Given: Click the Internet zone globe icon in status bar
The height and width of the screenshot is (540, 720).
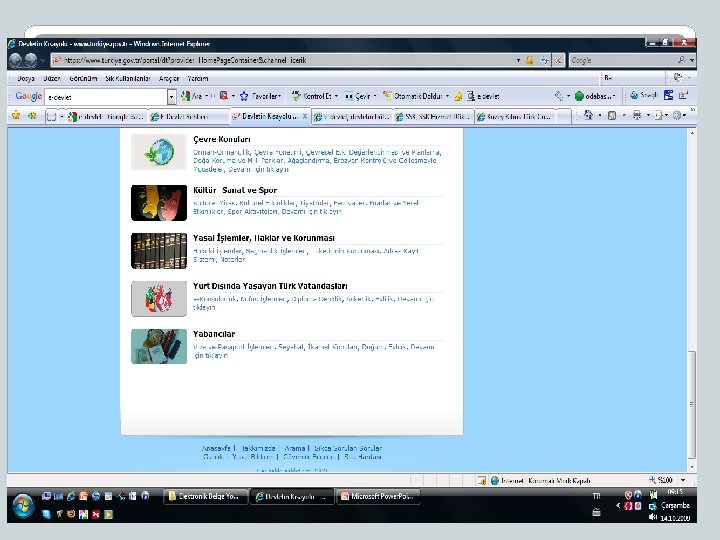Looking at the screenshot, I should click(x=495, y=481).
